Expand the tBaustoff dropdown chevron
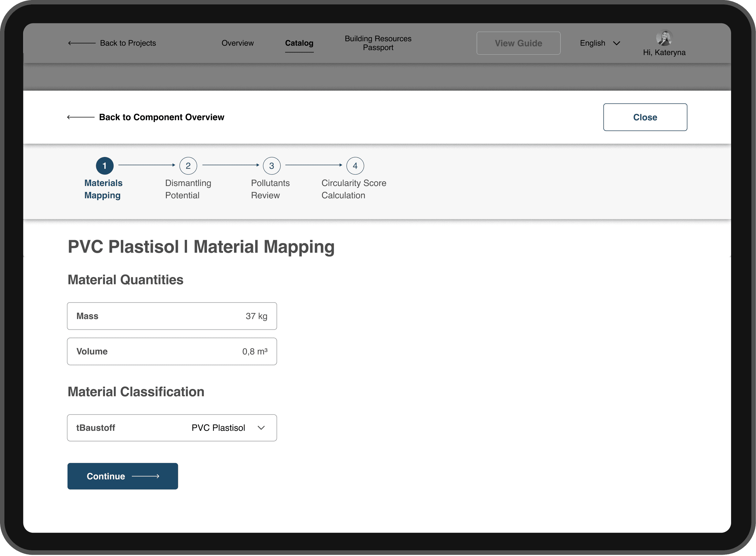 [x=261, y=428]
